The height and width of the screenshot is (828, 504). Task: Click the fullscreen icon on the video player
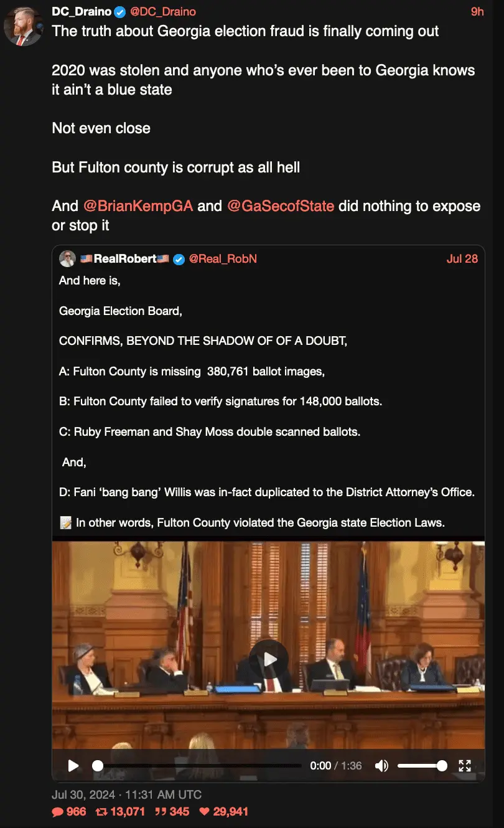(465, 766)
